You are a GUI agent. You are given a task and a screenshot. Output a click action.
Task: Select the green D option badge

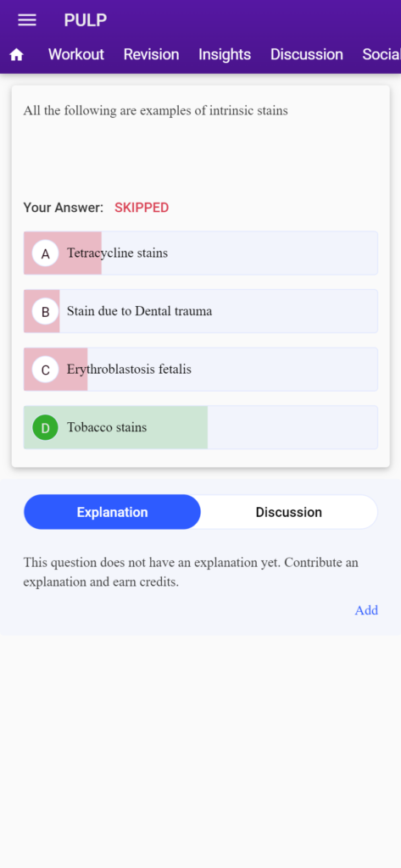[x=46, y=428]
